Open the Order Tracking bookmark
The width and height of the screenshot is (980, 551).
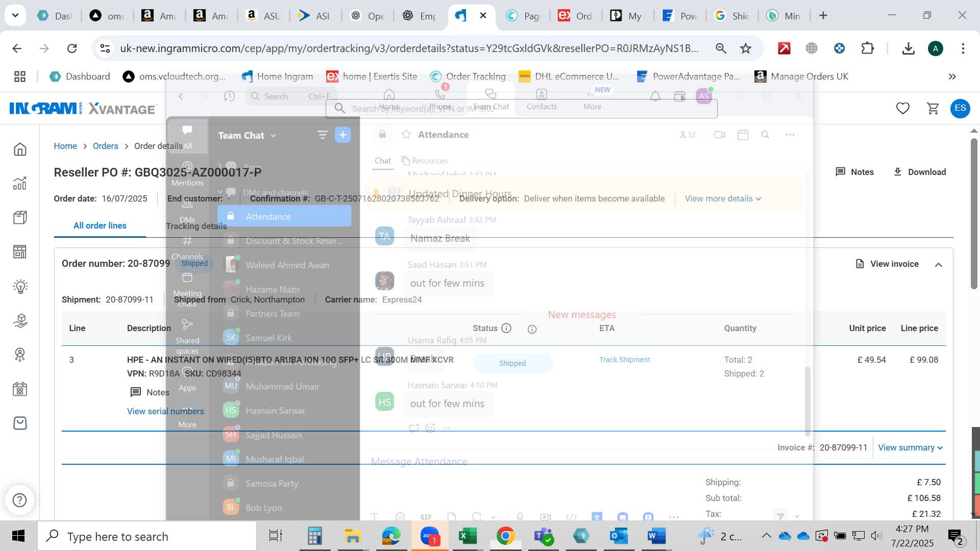coord(468,77)
